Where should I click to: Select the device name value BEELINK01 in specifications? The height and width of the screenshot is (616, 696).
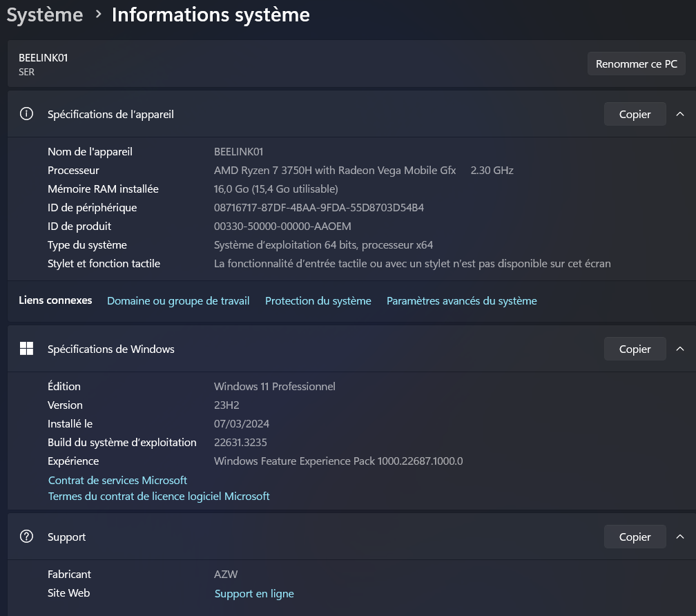point(238,152)
